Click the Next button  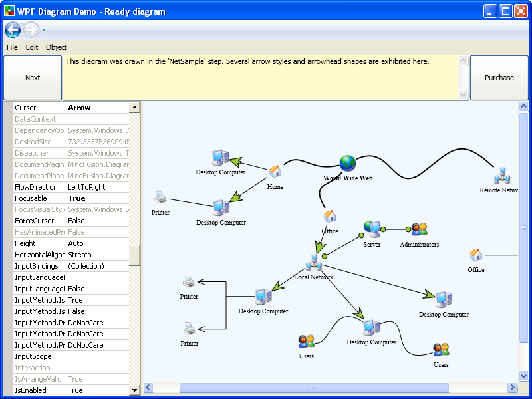33,78
